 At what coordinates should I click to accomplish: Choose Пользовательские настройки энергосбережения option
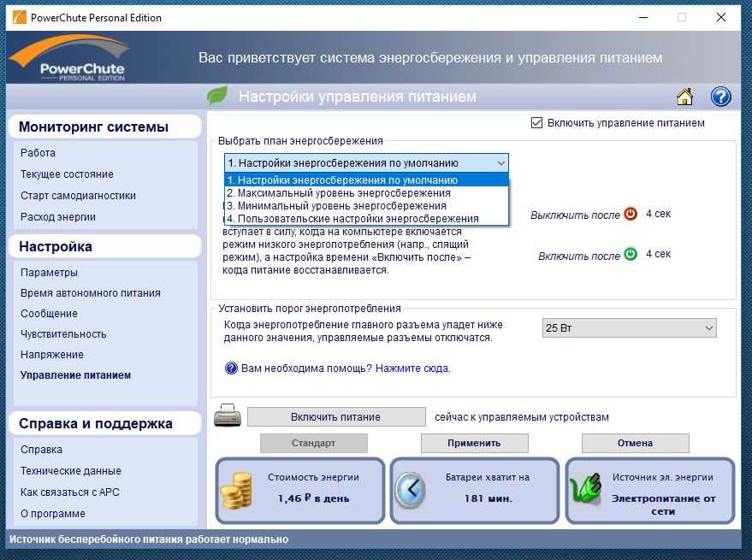coord(352,219)
